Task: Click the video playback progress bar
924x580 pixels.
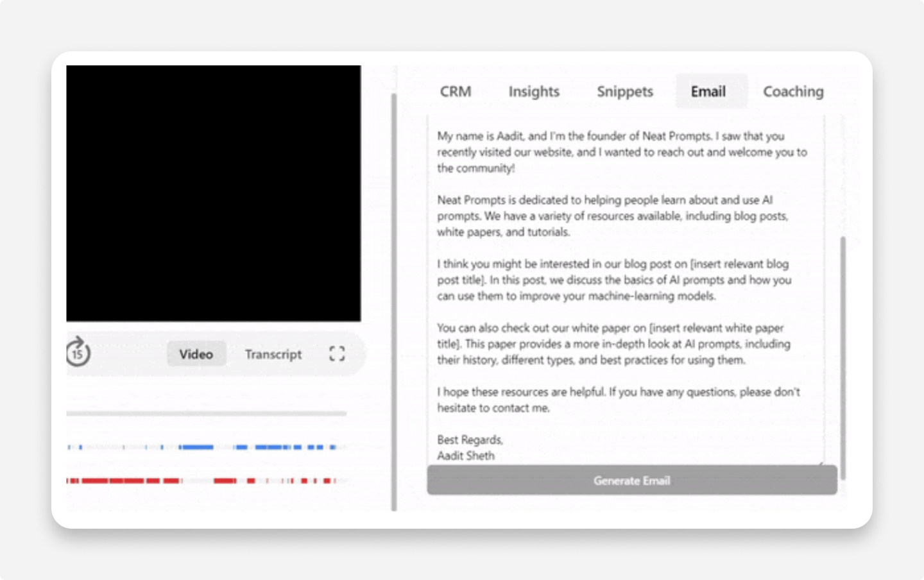Action: tap(205, 414)
